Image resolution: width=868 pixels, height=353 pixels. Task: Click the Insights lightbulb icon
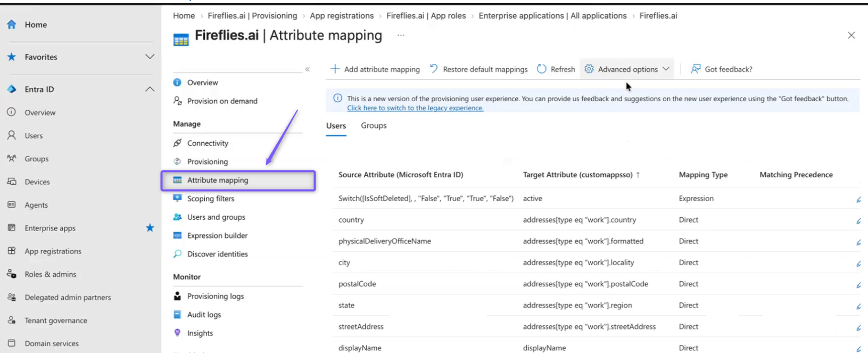point(178,333)
